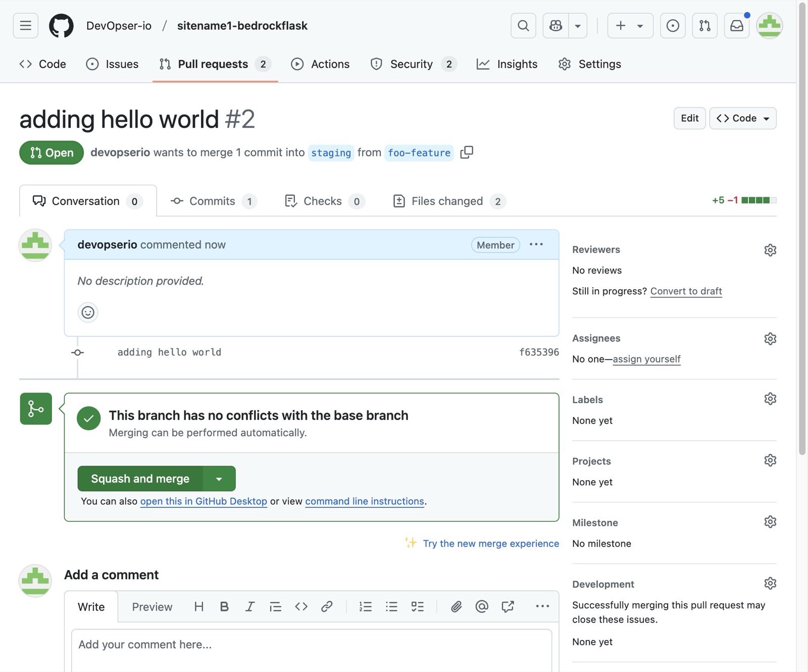808x672 pixels.
Task: Open the Reviewers gear settings
Action: point(770,250)
